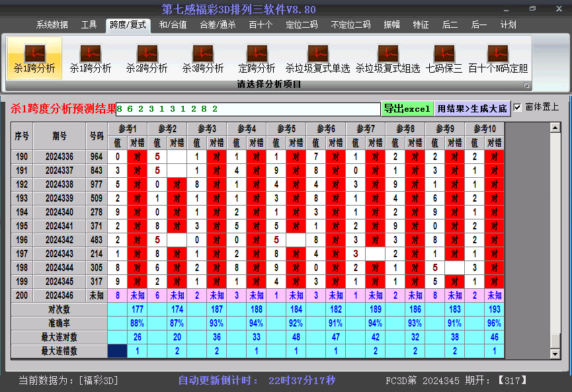The height and width of the screenshot is (392, 572).
Task: Open 杀垃圾复式单选 icon
Action: [317, 58]
